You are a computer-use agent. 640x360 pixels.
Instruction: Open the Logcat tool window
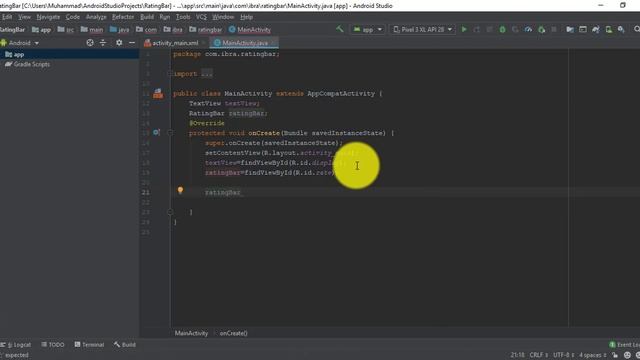point(16,345)
